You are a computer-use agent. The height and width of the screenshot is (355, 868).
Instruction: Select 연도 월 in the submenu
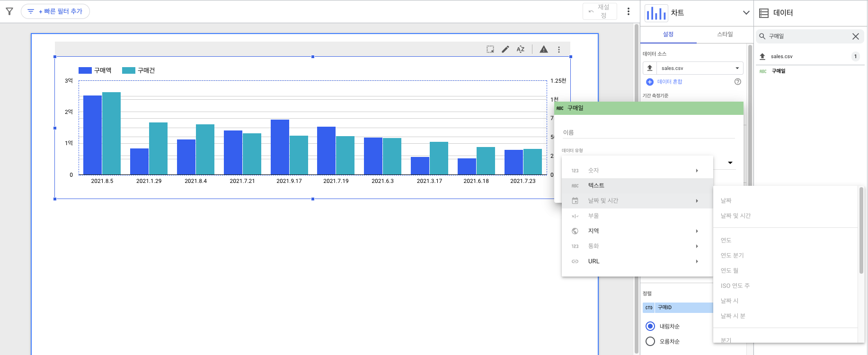[786, 271]
